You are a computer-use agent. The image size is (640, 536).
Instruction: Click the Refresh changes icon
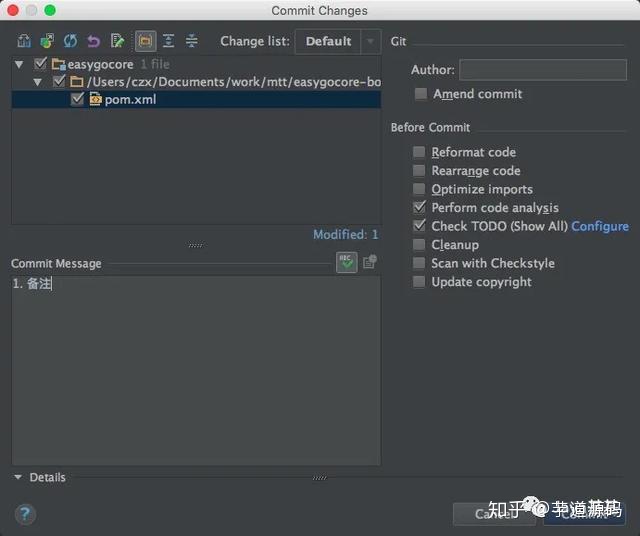[71, 41]
